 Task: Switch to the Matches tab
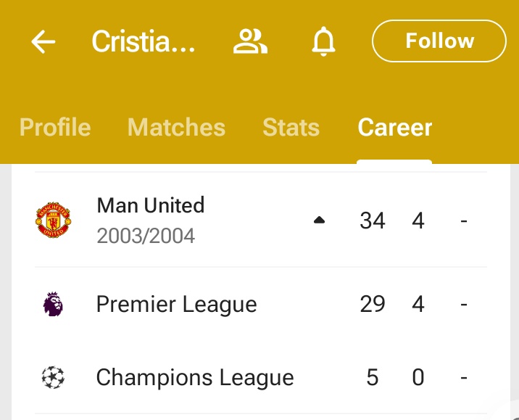click(176, 127)
